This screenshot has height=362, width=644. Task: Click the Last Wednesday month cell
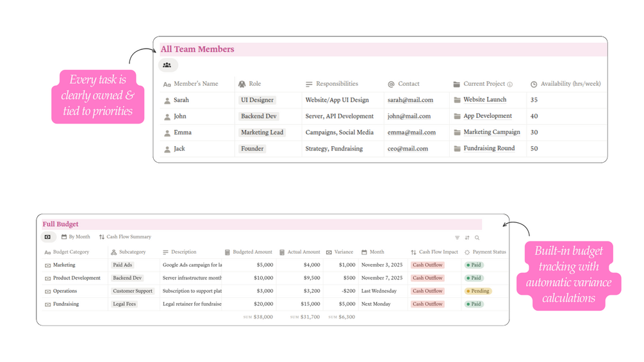pos(379,291)
